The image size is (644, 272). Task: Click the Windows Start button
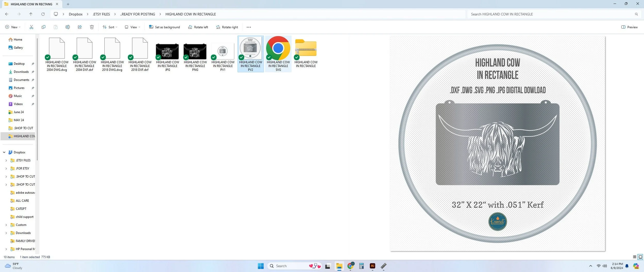pyautogui.click(x=261, y=266)
